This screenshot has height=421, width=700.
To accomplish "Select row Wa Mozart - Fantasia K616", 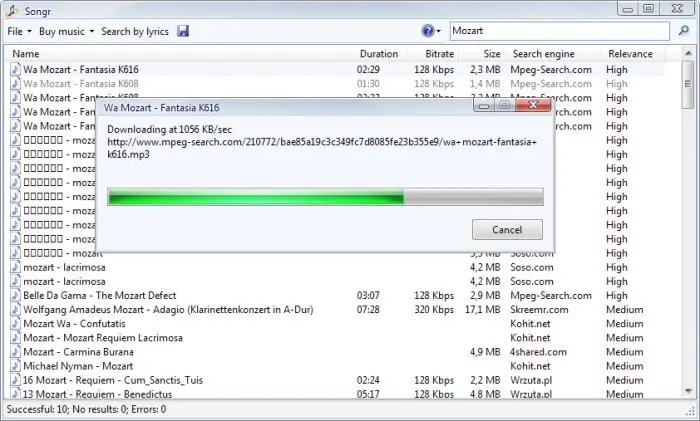I will [338, 70].
